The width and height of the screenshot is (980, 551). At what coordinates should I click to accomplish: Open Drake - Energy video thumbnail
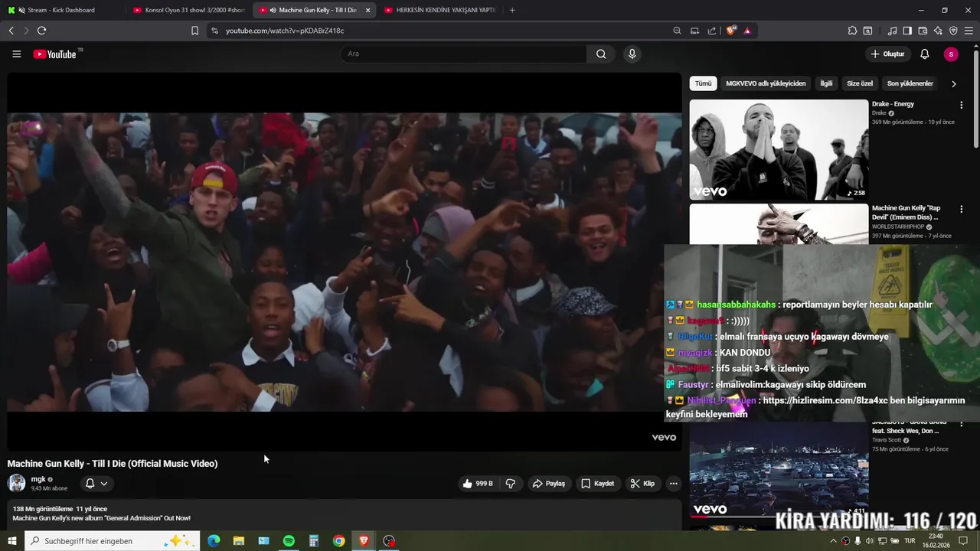pos(779,150)
